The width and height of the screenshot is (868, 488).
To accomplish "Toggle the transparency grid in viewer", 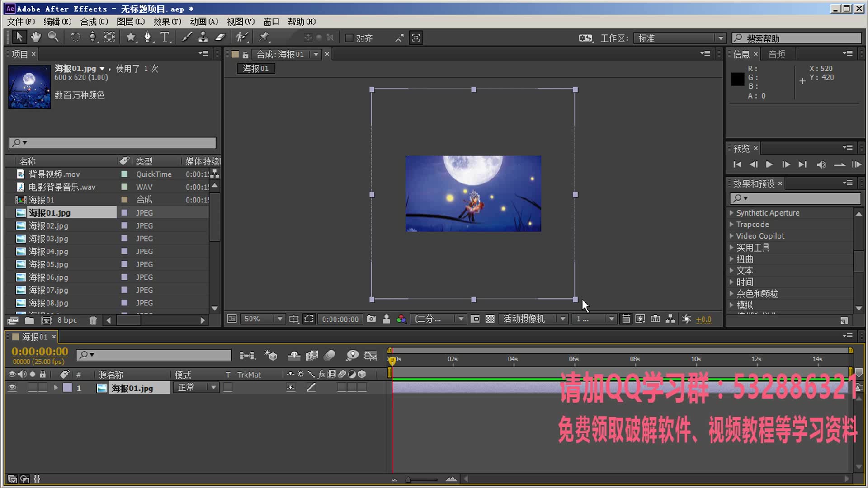I will click(x=490, y=319).
